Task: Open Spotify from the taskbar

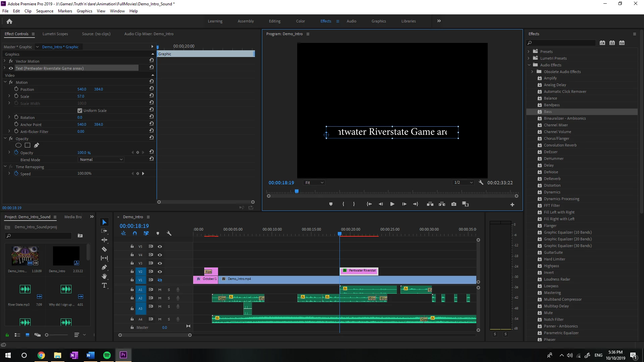Action: 107,355
